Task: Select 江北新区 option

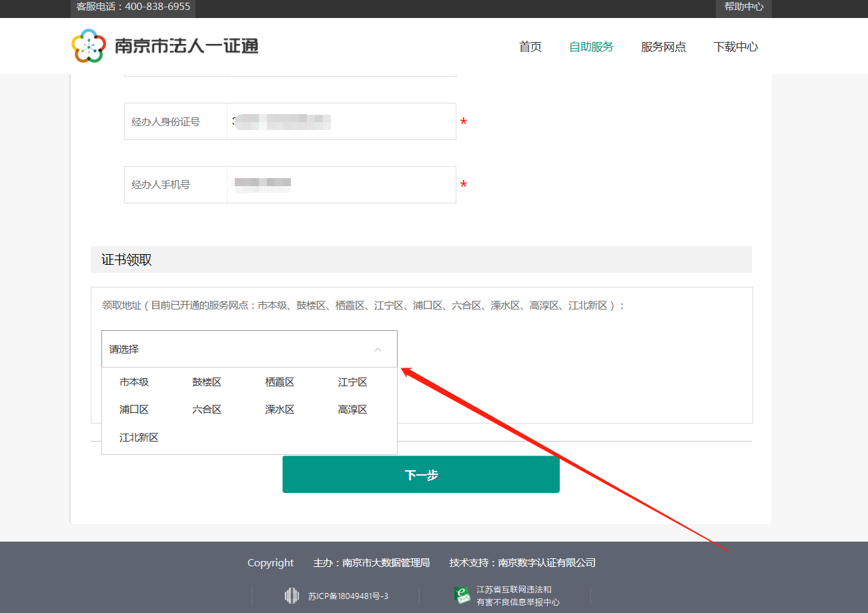Action: (x=139, y=438)
